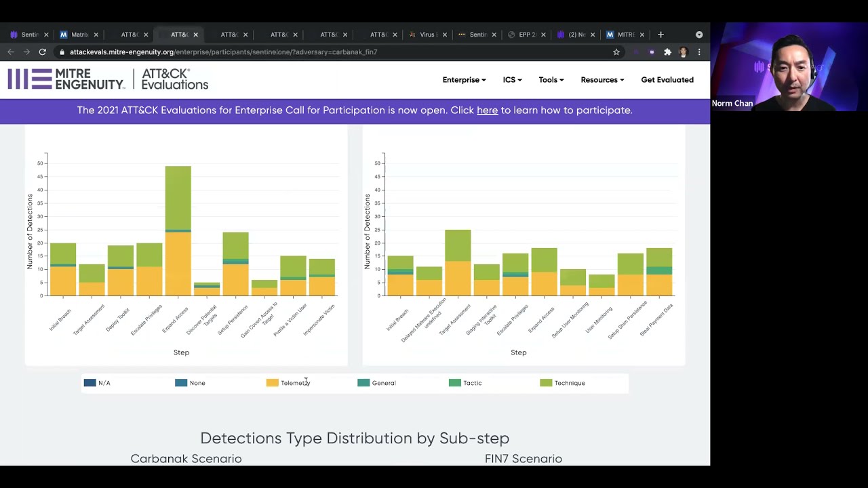868x488 pixels.
Task: Click the browser forward arrow
Action: coord(26,52)
